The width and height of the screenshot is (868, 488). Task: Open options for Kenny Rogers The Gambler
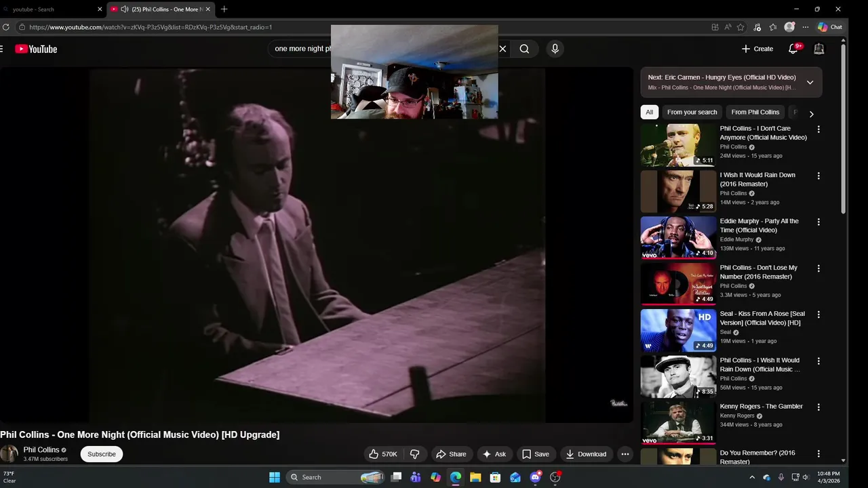818,407
